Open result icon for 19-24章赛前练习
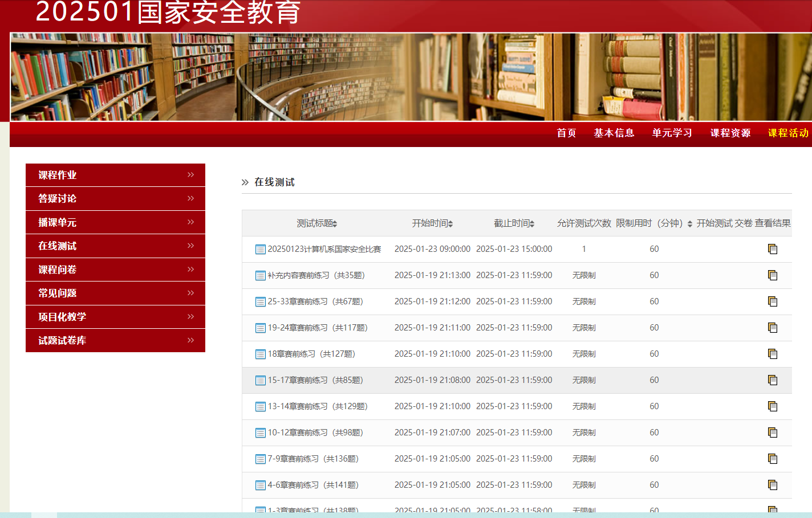812x518 pixels. [773, 328]
